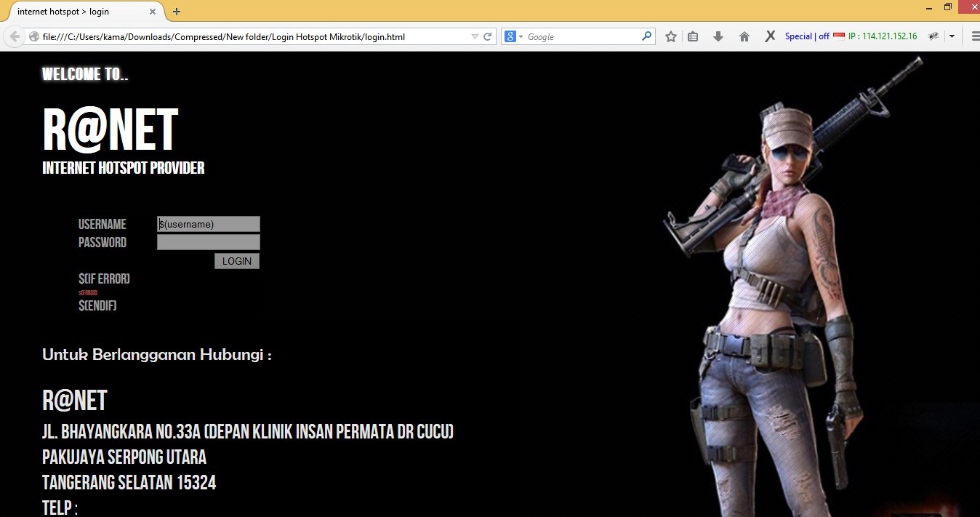Click the bug addon icon
Viewport: 980px width, 517px height.
(x=934, y=36)
